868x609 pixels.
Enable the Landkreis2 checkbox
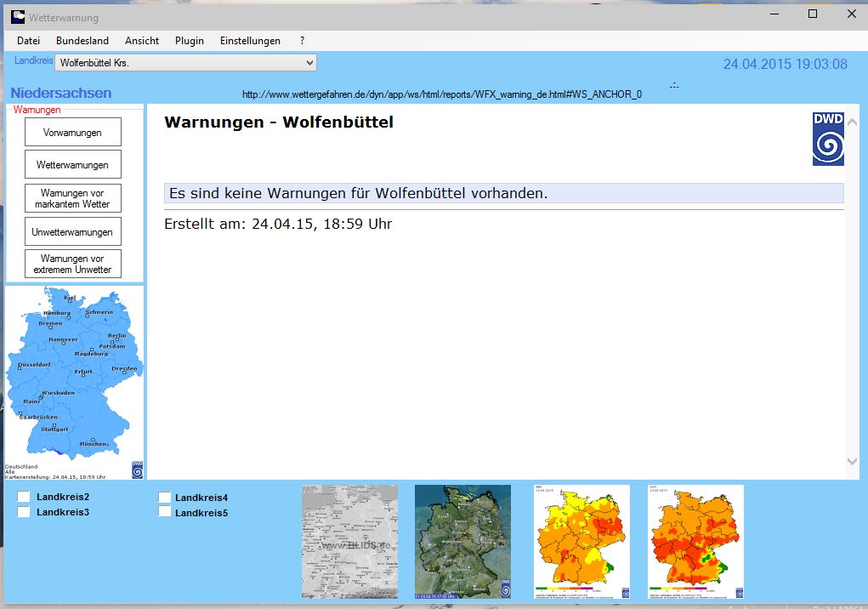click(x=24, y=497)
